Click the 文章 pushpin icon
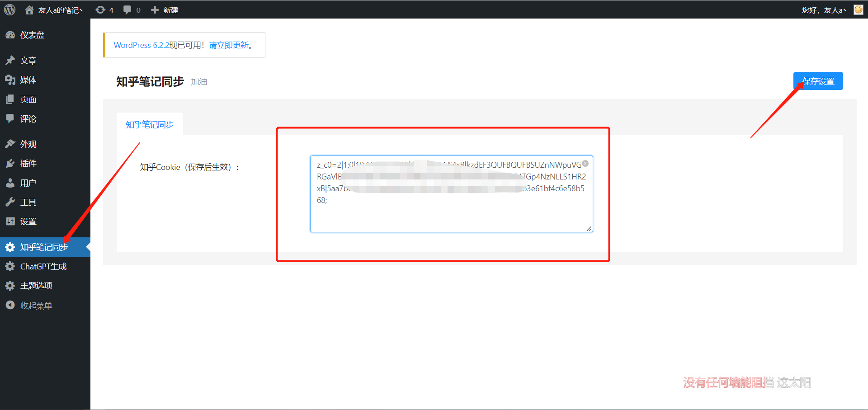The height and width of the screenshot is (410, 868). [10, 60]
